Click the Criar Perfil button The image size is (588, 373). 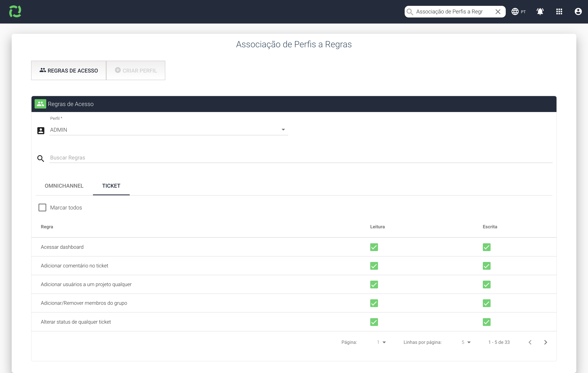pos(136,70)
